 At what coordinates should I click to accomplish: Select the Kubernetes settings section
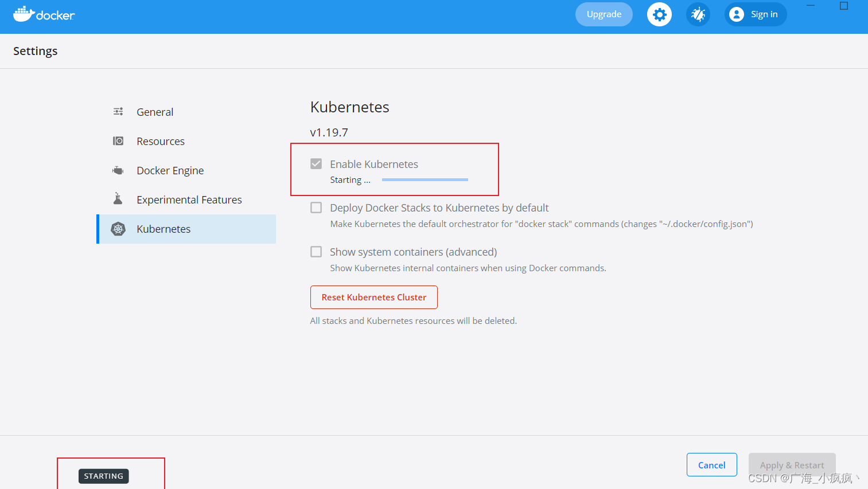(186, 229)
